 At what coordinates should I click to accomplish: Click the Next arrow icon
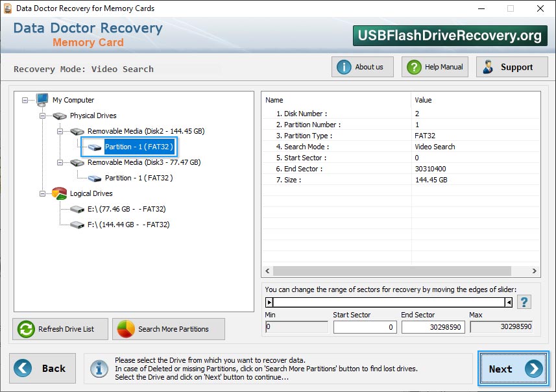[534, 369]
